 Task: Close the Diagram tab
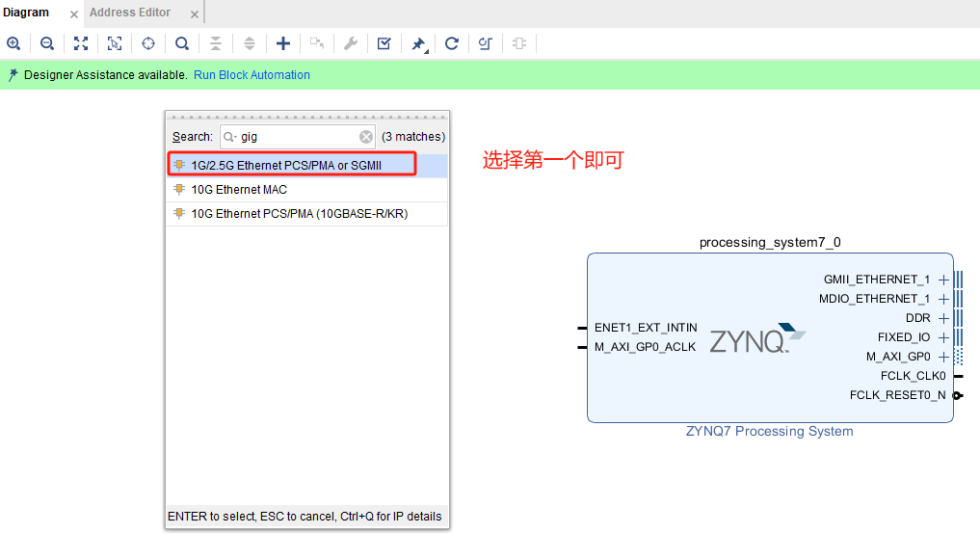coord(74,13)
